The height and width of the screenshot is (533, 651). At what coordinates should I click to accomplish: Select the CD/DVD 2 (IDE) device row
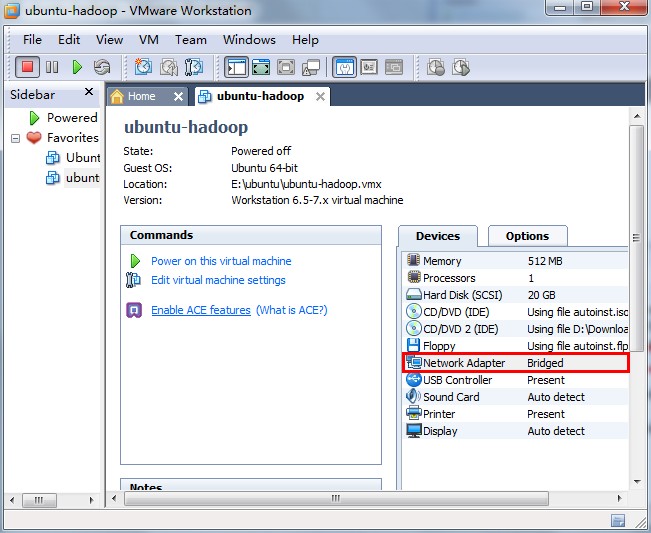516,329
